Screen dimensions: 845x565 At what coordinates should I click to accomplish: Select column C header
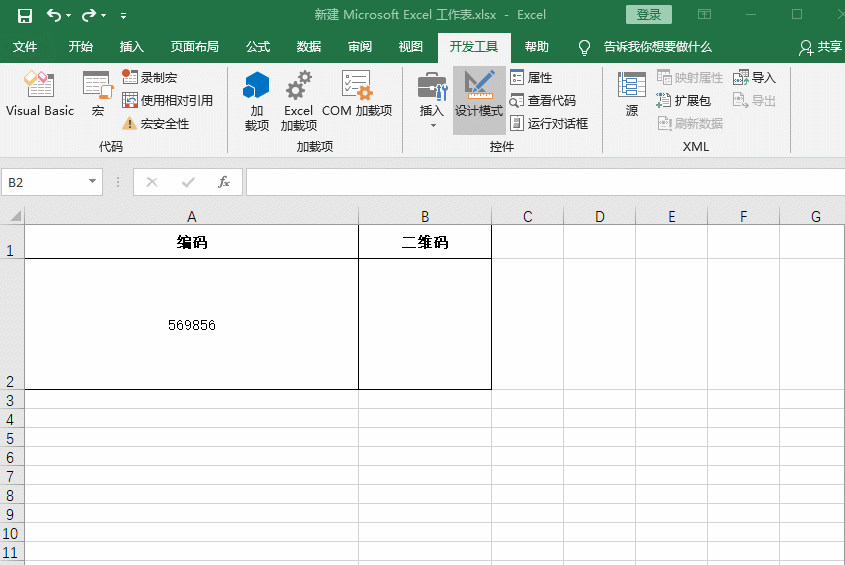[528, 216]
